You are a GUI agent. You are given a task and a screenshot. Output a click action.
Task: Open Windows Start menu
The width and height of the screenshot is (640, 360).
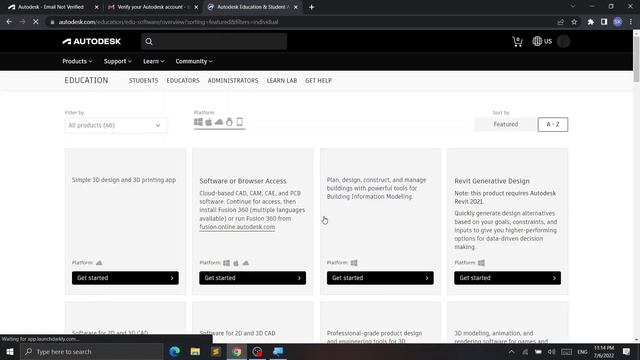pyautogui.click(x=10, y=351)
